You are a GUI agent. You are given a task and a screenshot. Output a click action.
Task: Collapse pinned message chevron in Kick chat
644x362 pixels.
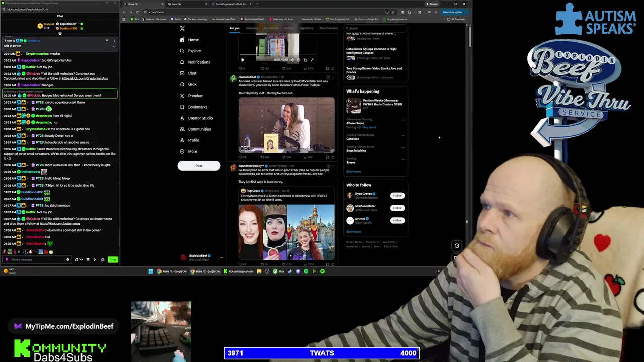(114, 47)
